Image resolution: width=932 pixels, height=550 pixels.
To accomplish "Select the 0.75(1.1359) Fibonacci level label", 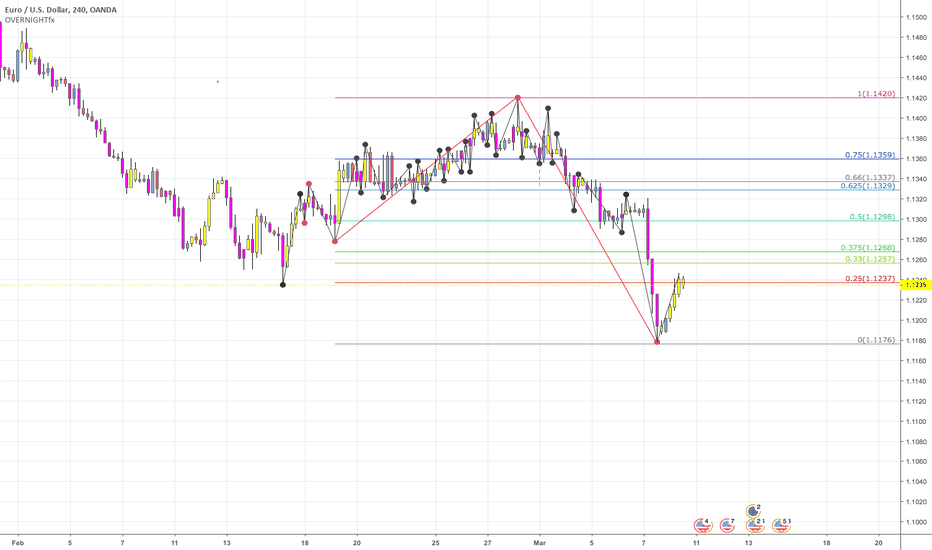I will (x=870, y=155).
